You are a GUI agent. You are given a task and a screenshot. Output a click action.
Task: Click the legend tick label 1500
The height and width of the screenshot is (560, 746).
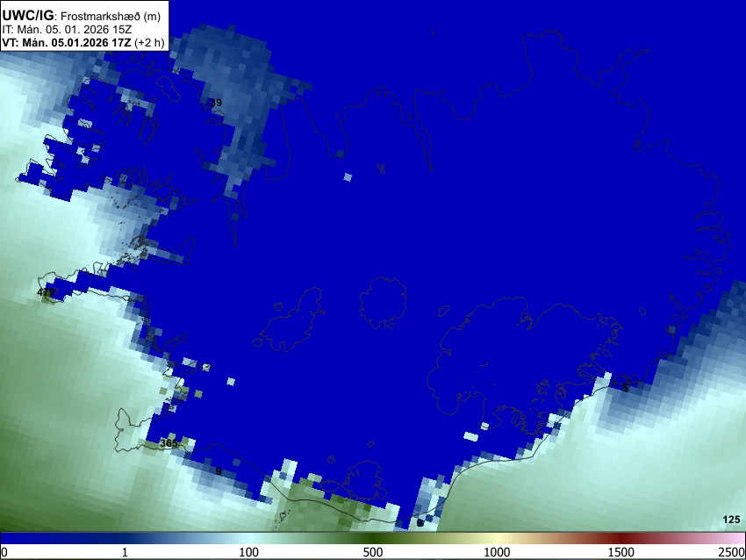point(620,552)
